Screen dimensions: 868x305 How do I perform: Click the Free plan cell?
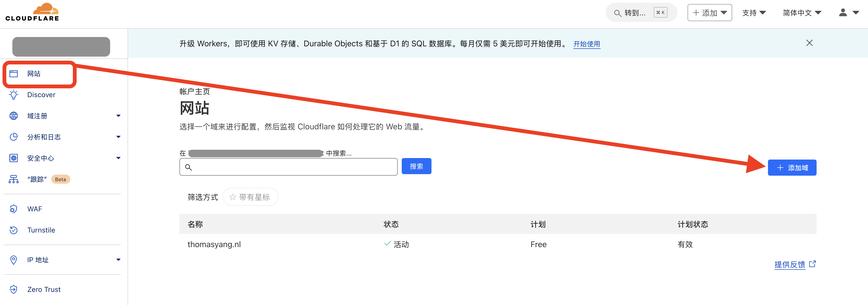point(538,244)
